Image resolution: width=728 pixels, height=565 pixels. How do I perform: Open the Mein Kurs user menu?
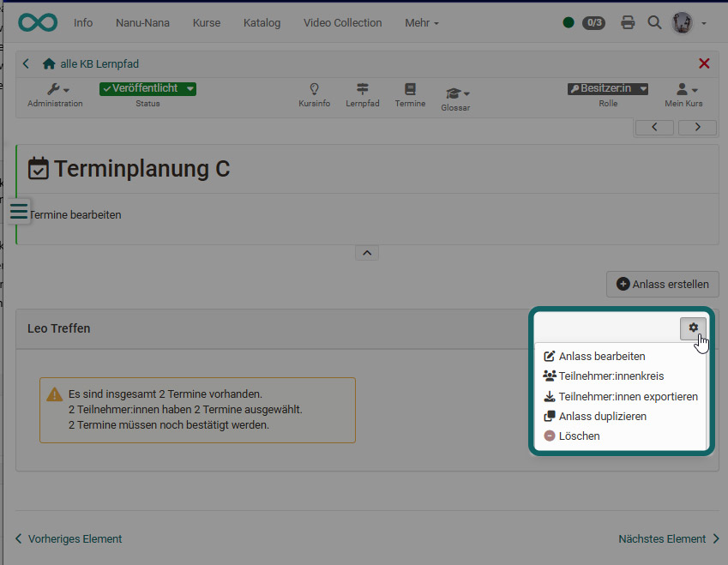[x=683, y=94]
